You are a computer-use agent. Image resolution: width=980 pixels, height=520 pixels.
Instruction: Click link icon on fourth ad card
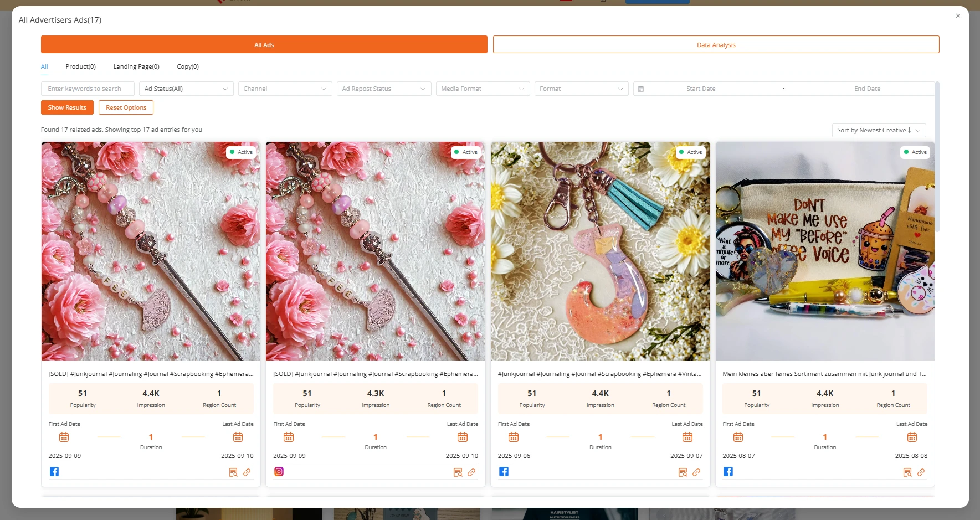(921, 472)
